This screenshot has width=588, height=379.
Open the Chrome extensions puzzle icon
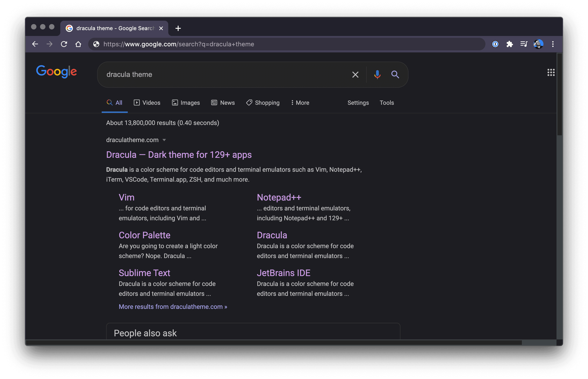pyautogui.click(x=509, y=44)
